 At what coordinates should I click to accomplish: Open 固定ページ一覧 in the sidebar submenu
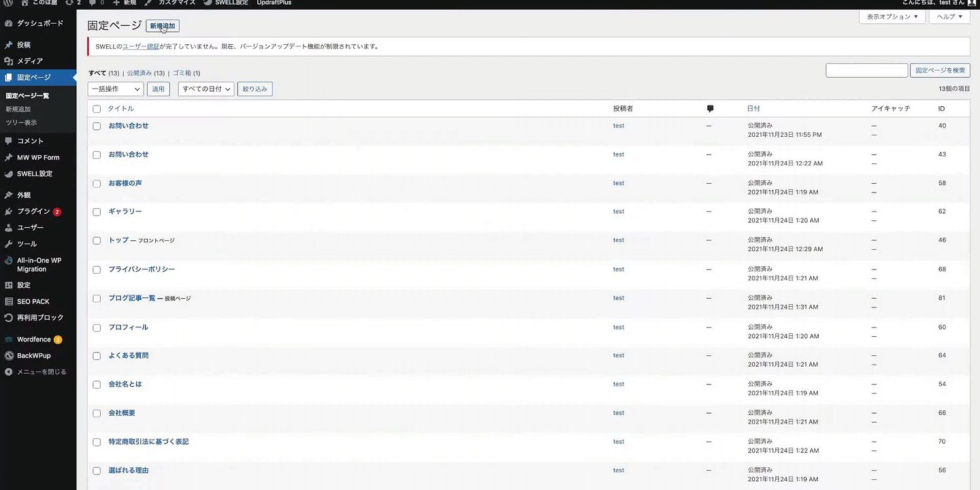tap(27, 96)
